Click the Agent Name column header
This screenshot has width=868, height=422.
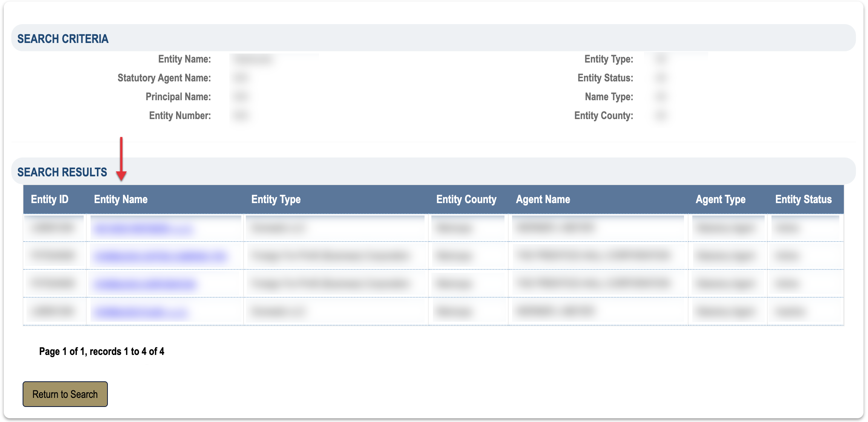(x=543, y=199)
